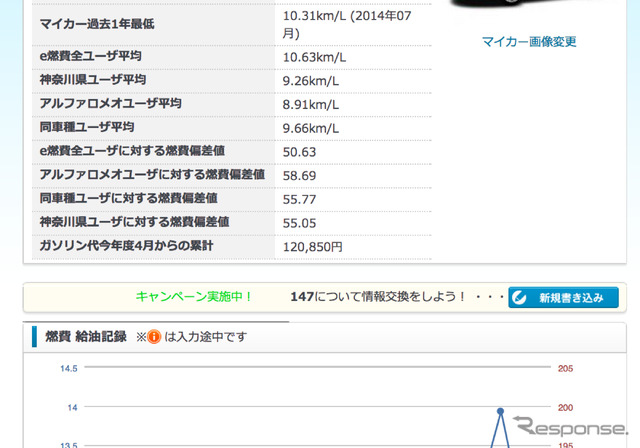640x448 pixels.
Task: Select the e燃費全ユーザに対する燃費偏差値 label
Action: click(x=132, y=151)
